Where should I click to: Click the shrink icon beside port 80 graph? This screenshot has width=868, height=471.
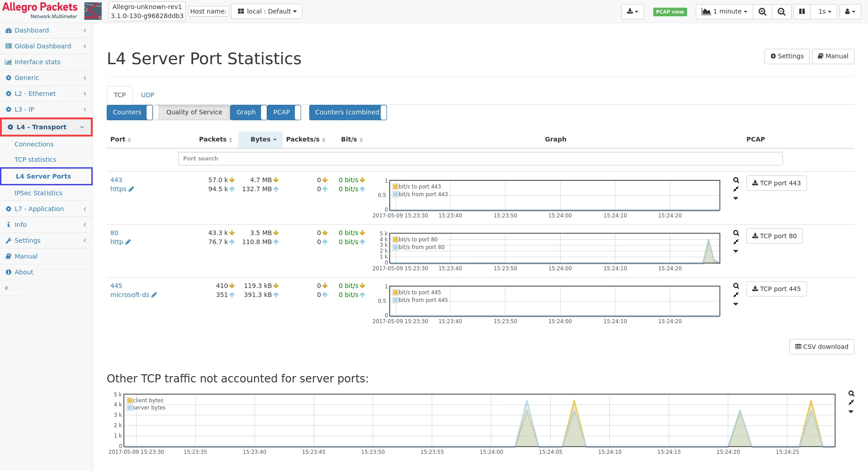736,242
